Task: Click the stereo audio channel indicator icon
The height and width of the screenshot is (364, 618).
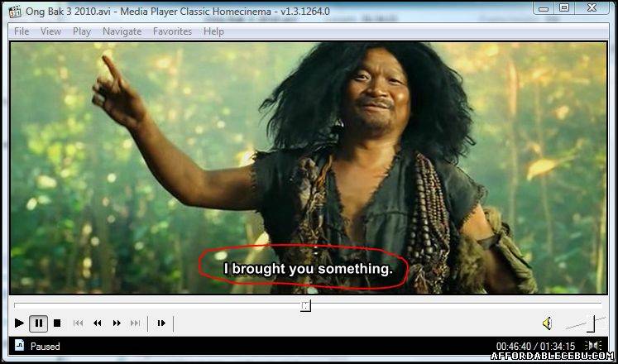Action: tap(594, 345)
